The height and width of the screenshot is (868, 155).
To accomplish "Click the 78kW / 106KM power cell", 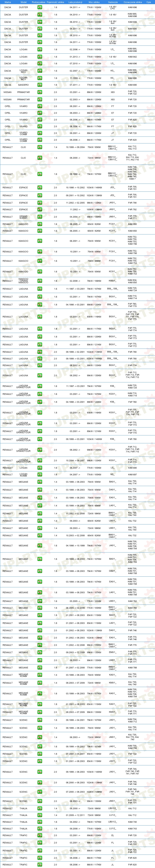I will click(x=94, y=281).
